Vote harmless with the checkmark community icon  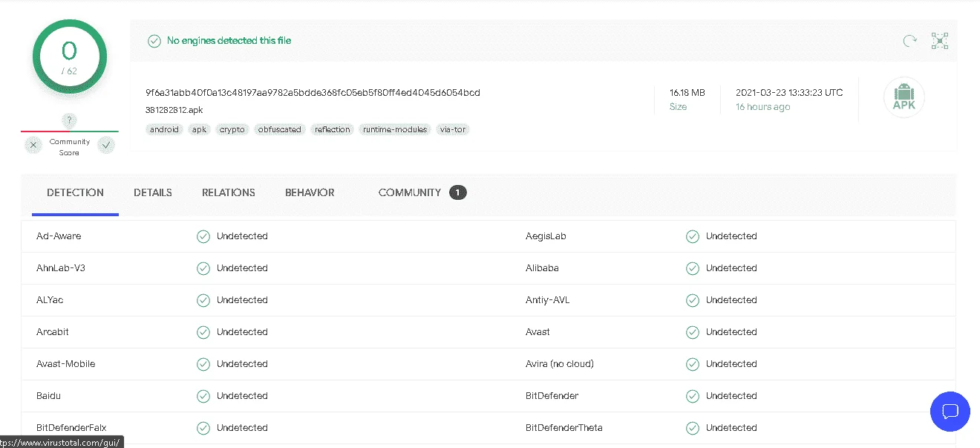[107, 146]
